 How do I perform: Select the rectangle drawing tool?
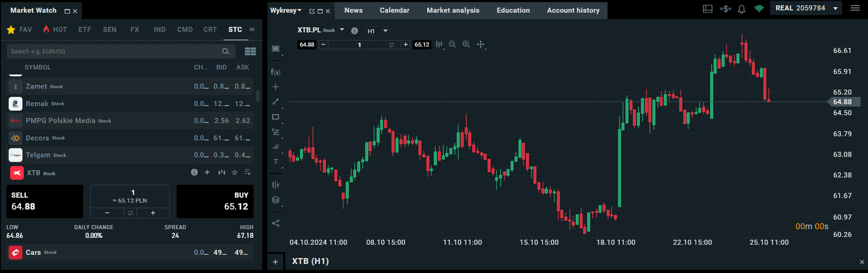275,117
